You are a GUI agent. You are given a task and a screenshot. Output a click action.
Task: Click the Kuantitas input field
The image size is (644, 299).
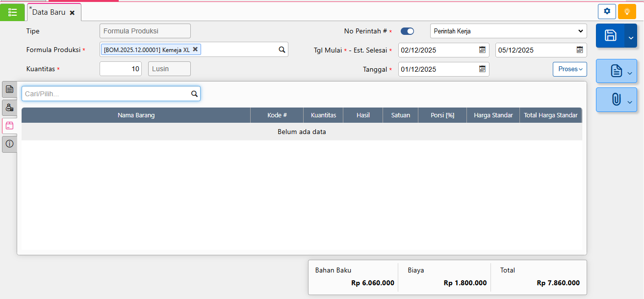120,69
